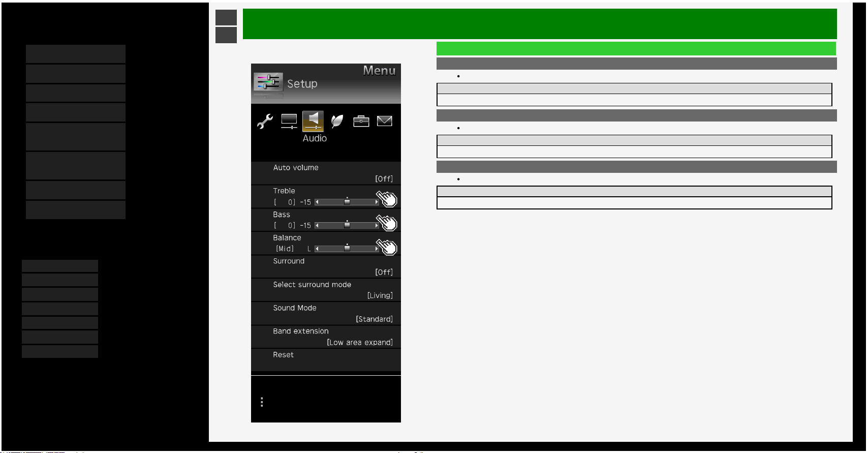Click the [Standard] sound mode value
This screenshot has height=453, width=868.
pyautogui.click(x=375, y=319)
